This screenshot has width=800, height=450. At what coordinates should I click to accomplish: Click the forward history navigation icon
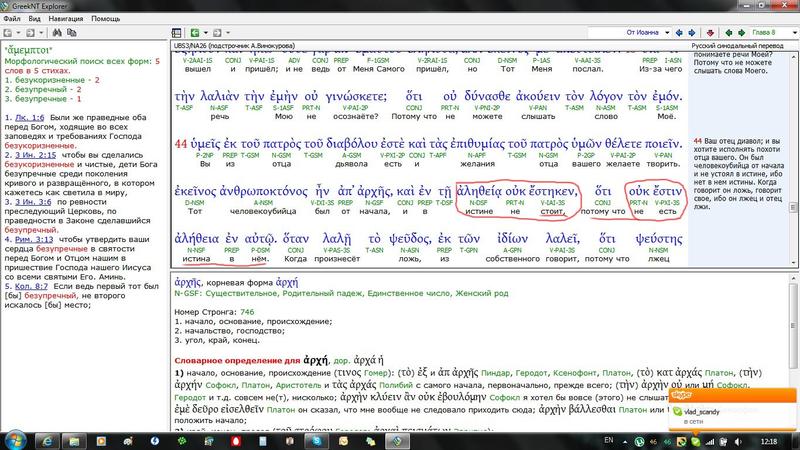point(218,33)
